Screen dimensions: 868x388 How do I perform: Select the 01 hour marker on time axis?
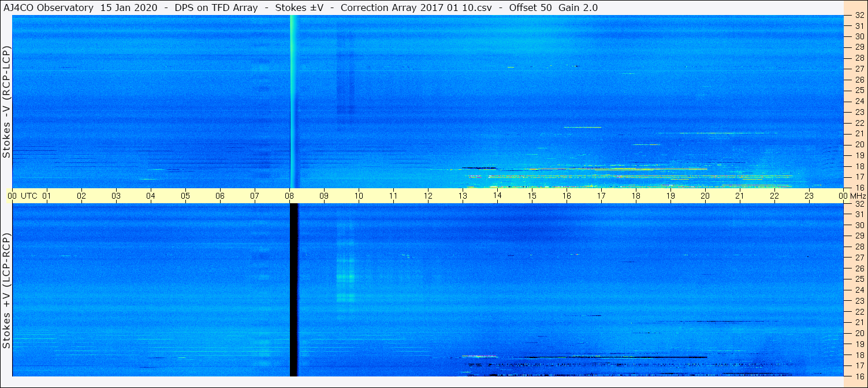point(47,196)
